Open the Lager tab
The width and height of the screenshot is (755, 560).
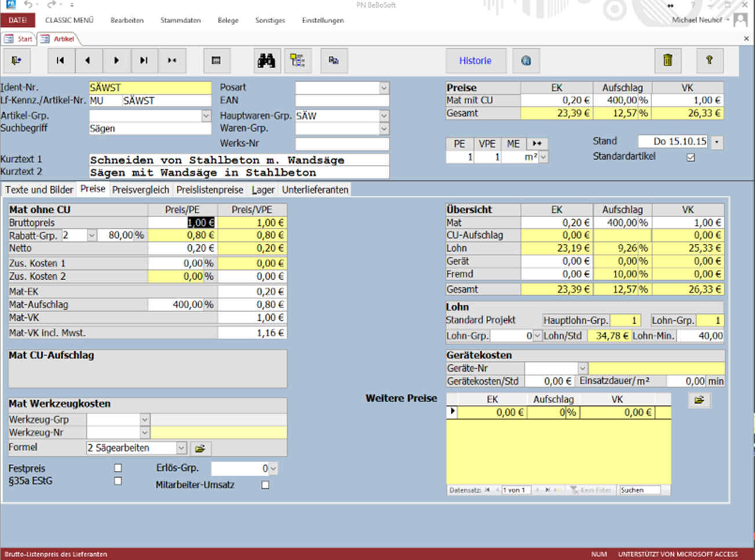pyautogui.click(x=263, y=190)
